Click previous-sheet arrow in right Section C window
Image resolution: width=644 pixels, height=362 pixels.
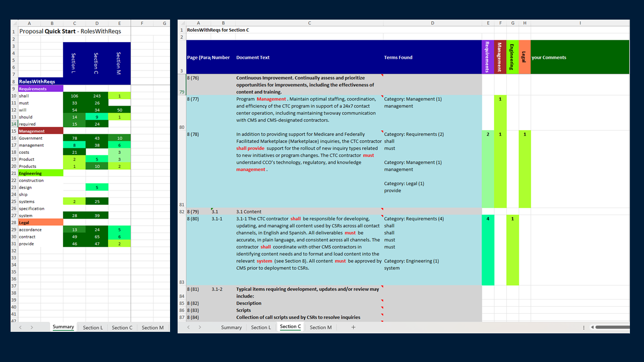(x=188, y=327)
